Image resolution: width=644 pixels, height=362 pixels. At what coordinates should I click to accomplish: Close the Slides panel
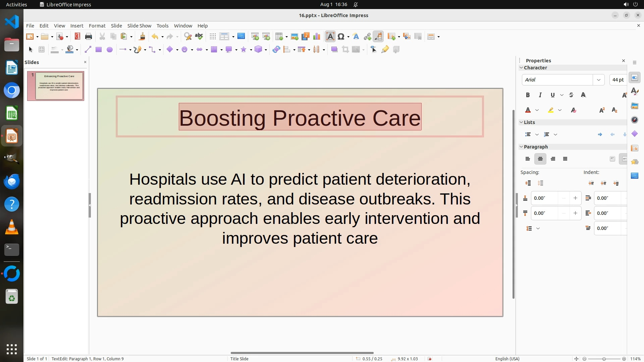(85, 62)
